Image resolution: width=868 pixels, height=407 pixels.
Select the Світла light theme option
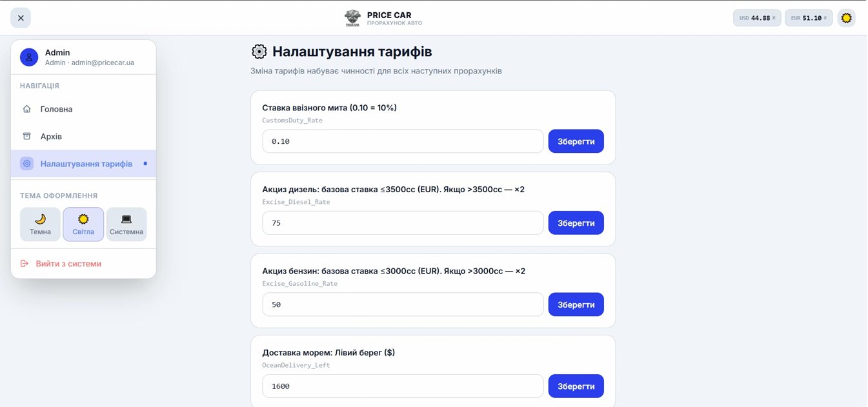point(83,224)
